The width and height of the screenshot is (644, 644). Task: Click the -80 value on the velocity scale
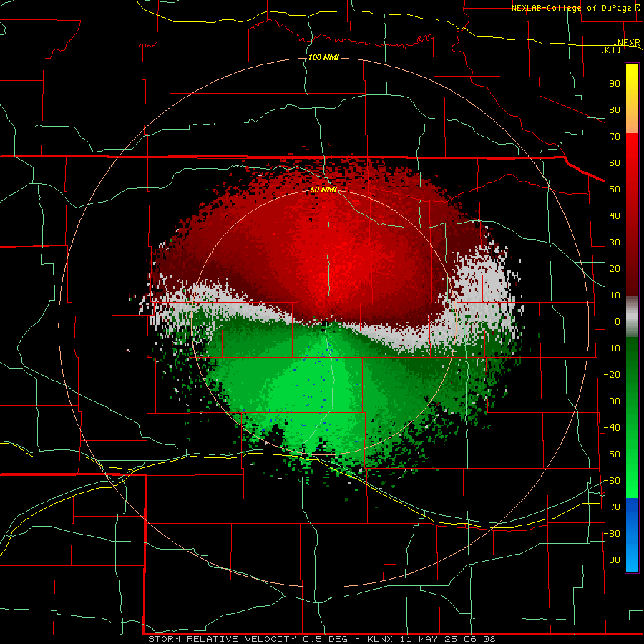pos(612,534)
